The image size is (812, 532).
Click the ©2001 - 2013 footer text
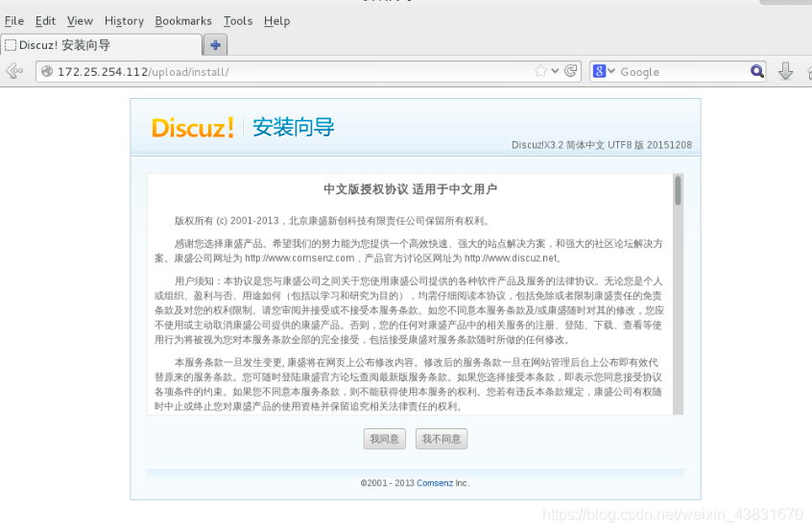pos(388,483)
